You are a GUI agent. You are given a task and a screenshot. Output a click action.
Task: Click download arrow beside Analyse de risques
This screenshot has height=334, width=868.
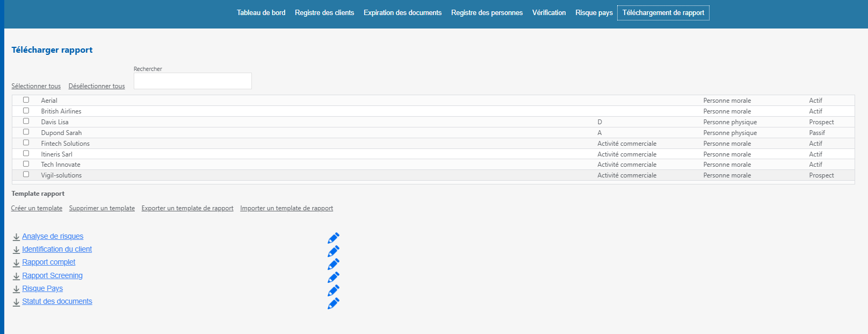pos(16,237)
